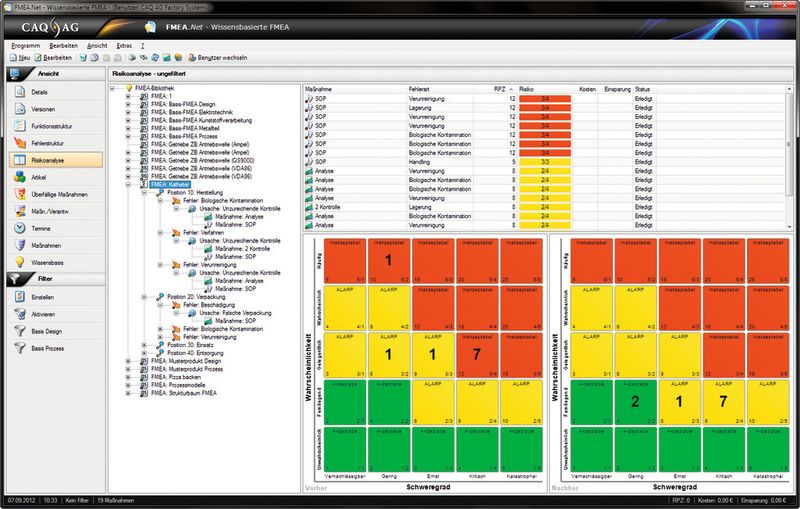This screenshot has width=800, height=509.
Task: Expand Position 40: Entsorgung
Action: pos(144,353)
